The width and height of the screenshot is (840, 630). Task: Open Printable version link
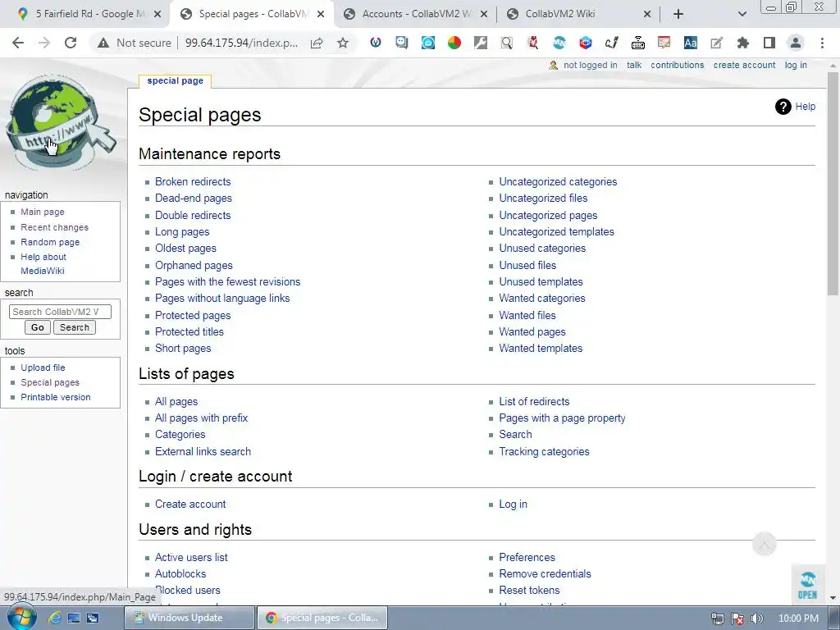coord(56,397)
